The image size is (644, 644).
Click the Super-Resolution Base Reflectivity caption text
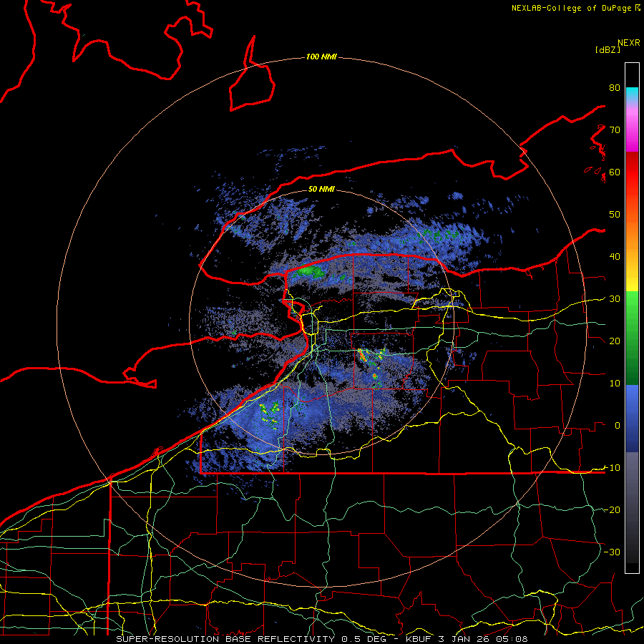pos(321,639)
